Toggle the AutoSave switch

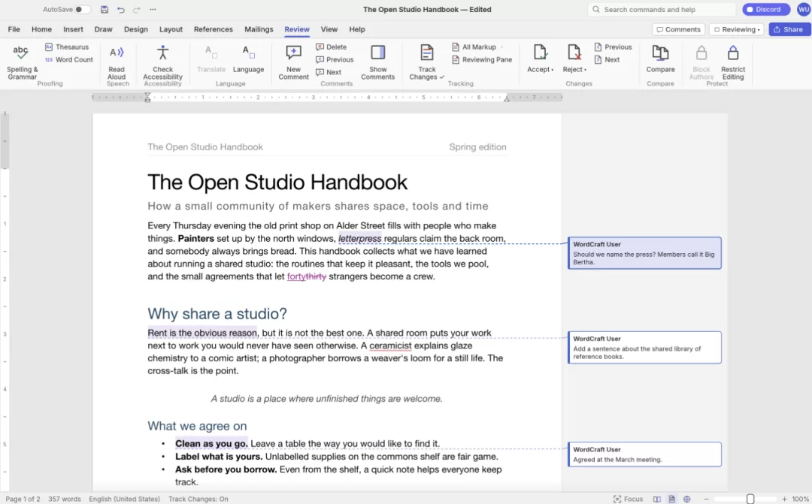point(83,9)
